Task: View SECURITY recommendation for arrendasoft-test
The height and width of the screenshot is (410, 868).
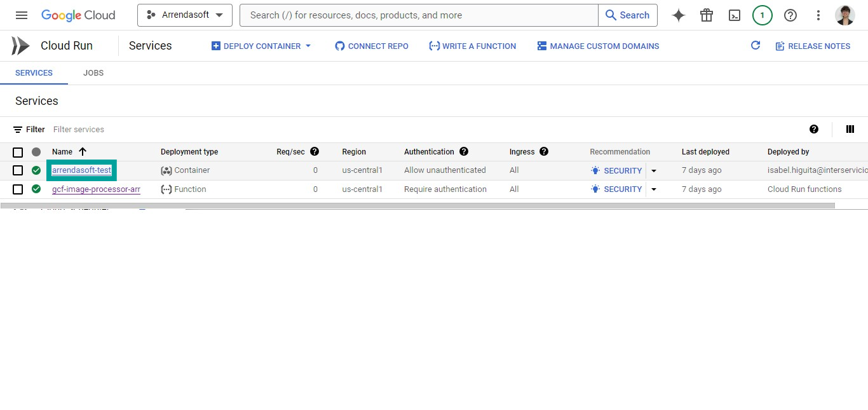Action: click(616, 170)
